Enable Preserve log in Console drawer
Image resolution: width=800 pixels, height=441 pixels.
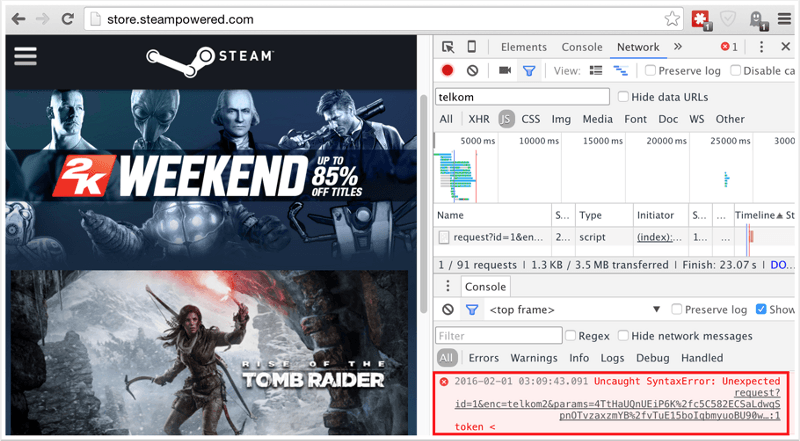click(677, 309)
